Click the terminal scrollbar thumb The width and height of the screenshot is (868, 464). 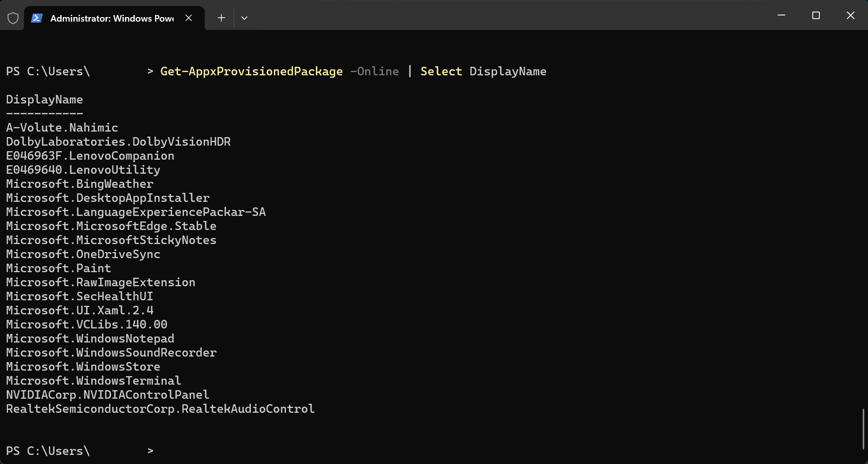pyautogui.click(x=863, y=429)
